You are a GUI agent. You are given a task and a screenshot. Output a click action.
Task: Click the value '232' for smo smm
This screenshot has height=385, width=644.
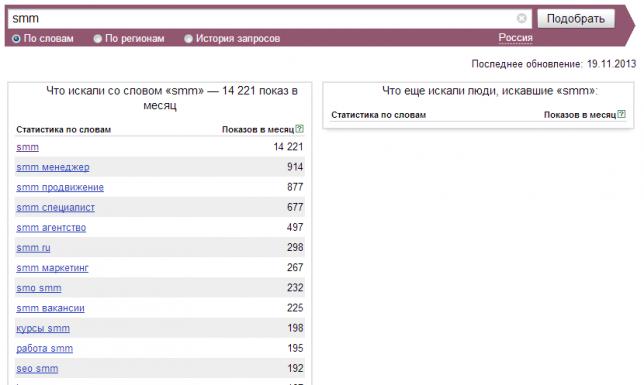tap(295, 288)
